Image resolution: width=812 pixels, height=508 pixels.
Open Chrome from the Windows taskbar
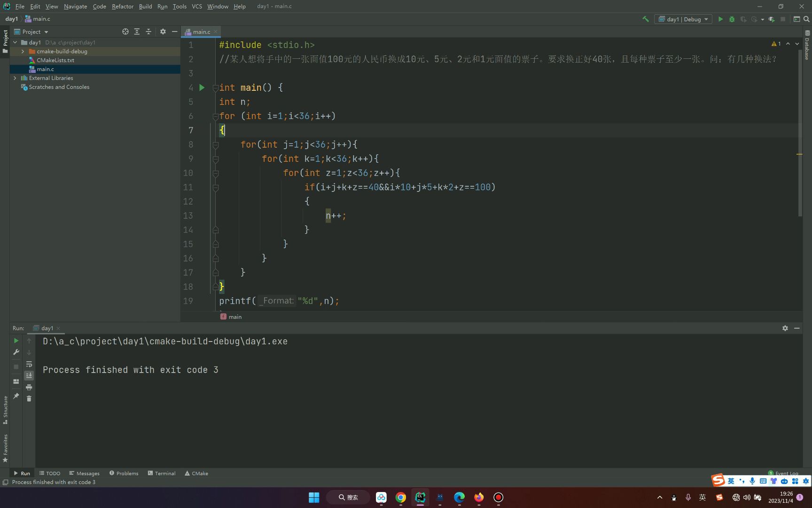click(401, 497)
